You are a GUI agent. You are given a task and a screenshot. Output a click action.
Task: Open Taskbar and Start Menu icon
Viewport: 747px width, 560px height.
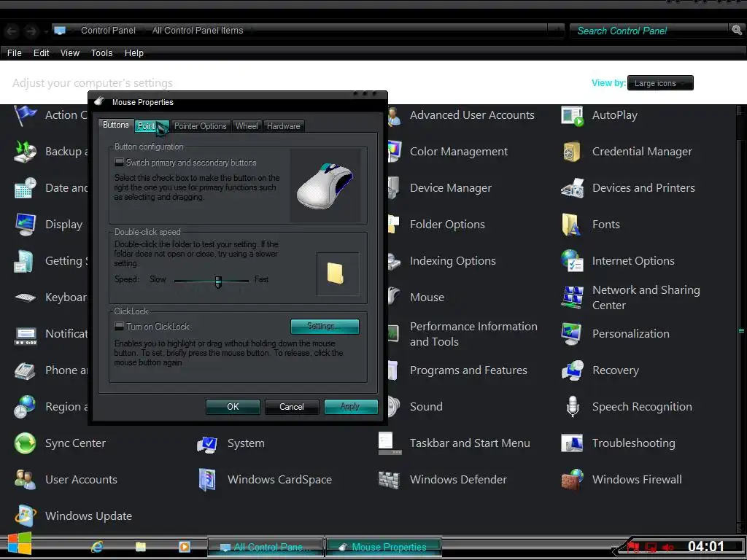point(390,443)
